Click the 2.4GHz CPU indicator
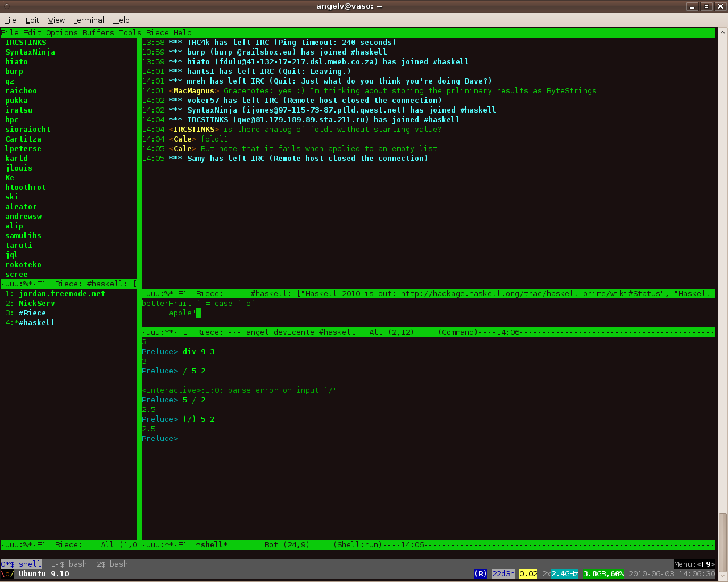The width and height of the screenshot is (728, 582). point(565,574)
